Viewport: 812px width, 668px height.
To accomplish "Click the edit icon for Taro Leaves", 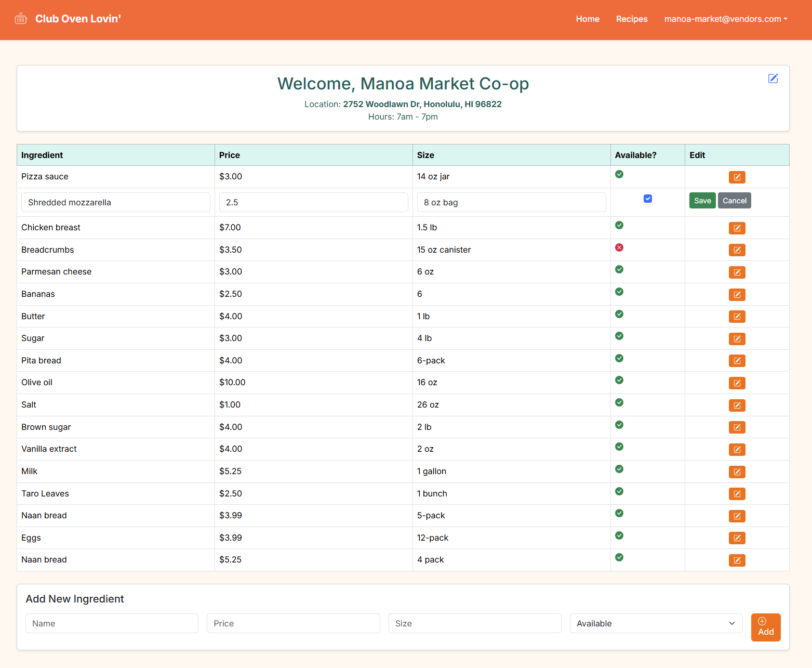I will [x=737, y=494].
